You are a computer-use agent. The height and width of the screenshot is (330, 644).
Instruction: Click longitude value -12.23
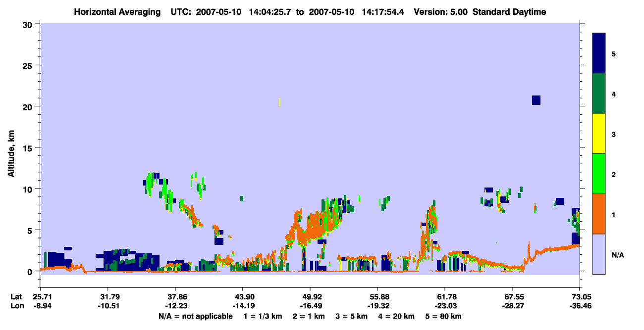coord(175,306)
